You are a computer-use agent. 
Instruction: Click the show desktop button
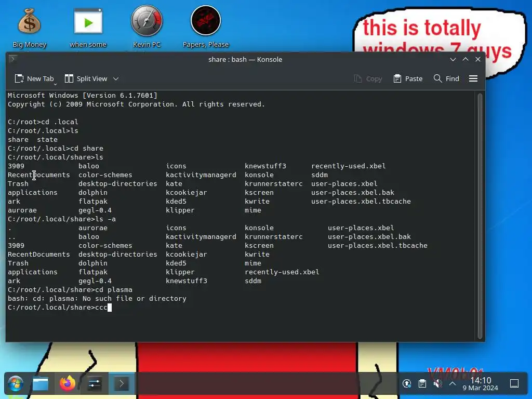[514, 384]
